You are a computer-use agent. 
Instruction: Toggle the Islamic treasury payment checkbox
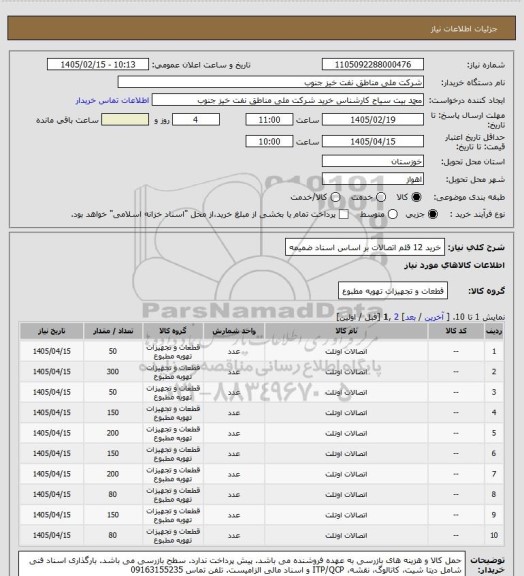[x=344, y=214]
